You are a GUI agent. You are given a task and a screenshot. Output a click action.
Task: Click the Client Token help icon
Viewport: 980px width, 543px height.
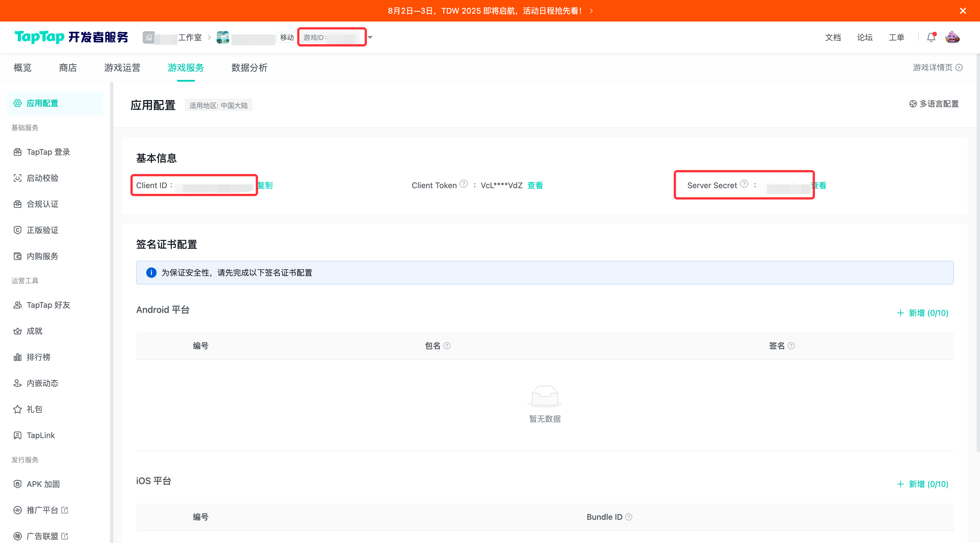463,184
